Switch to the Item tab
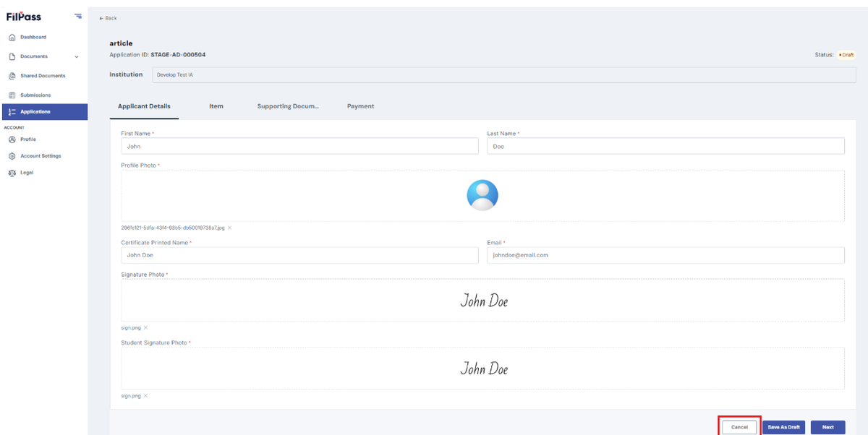The width and height of the screenshot is (868, 435). click(x=216, y=106)
